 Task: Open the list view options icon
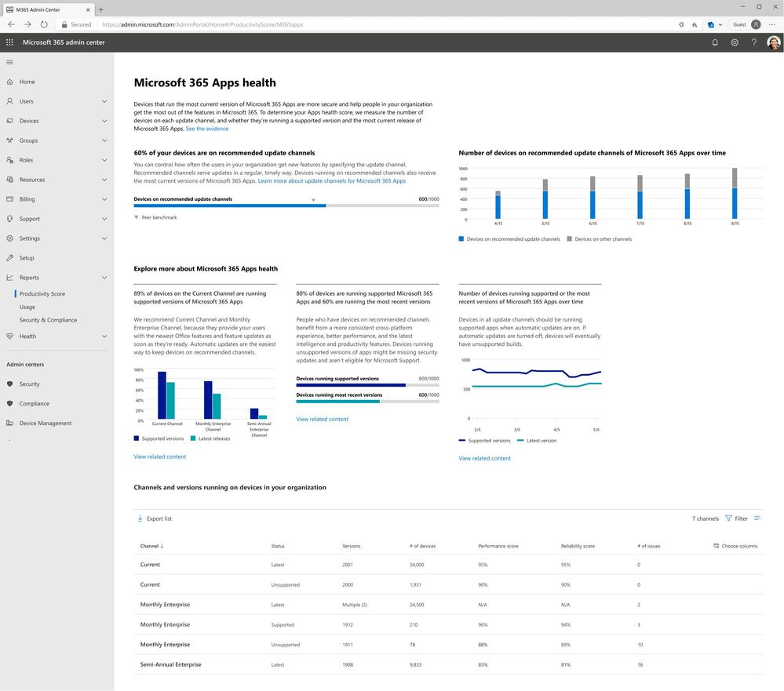point(757,518)
